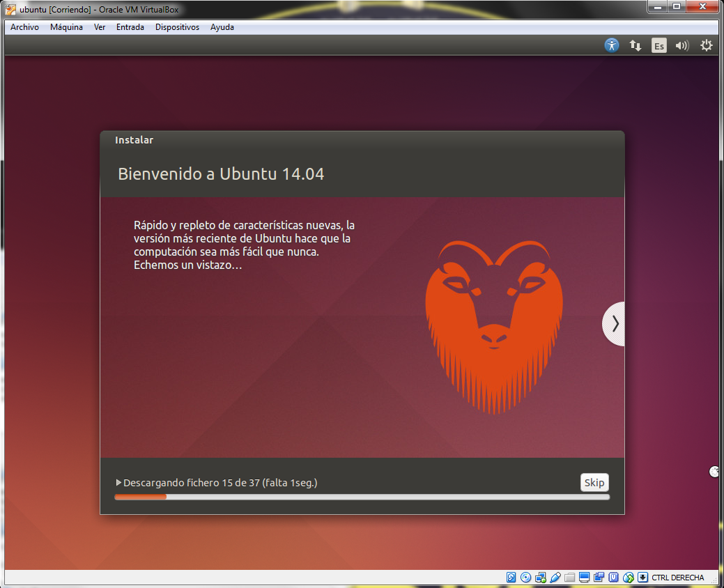Open the Archivo menu

pos(24,27)
